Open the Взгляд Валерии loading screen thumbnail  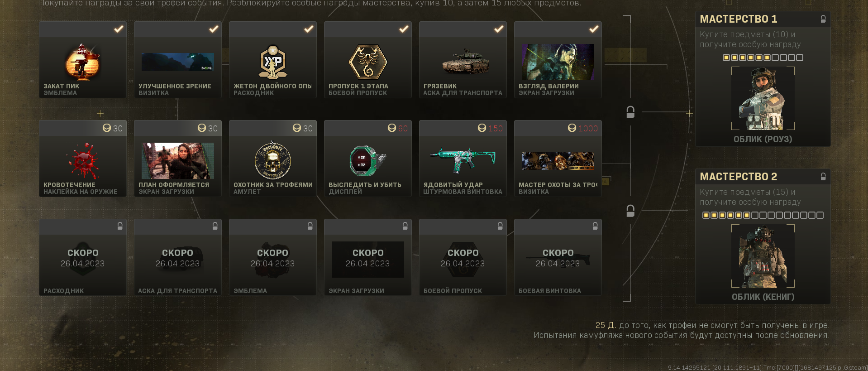(558, 62)
